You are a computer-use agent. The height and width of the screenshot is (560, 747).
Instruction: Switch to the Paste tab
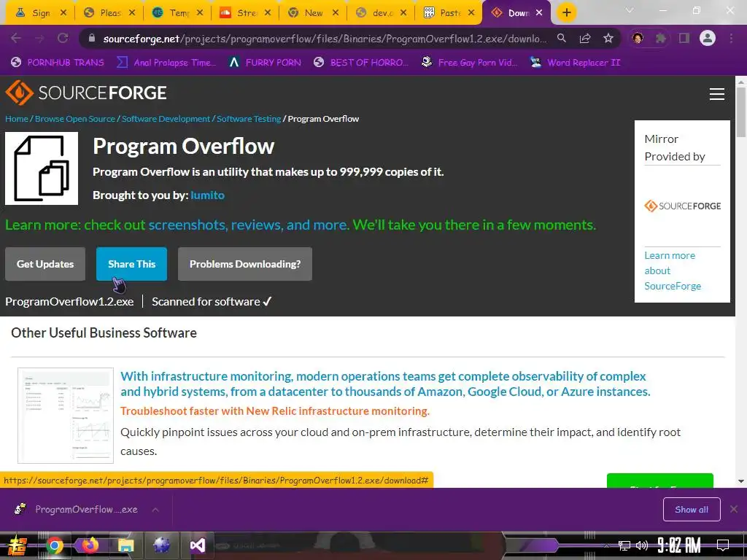coord(449,13)
